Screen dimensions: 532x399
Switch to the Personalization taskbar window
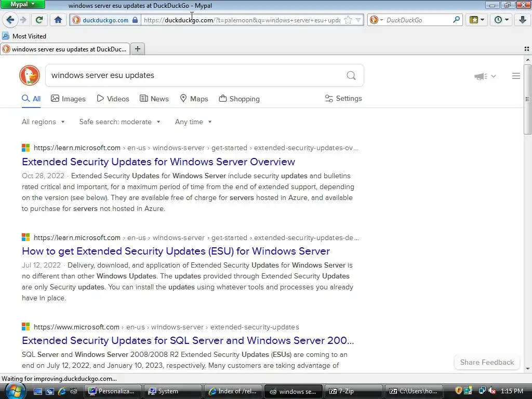coord(113,391)
